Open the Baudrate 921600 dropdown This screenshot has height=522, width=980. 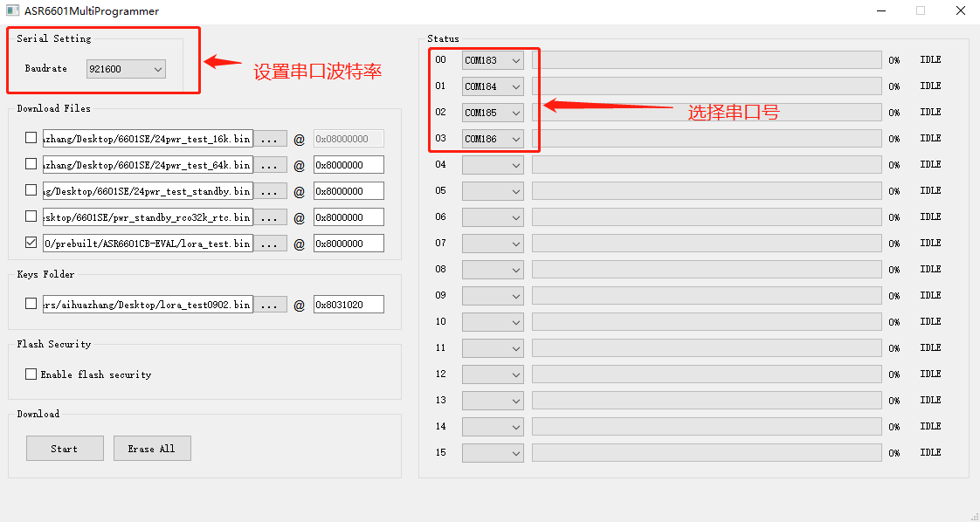(x=126, y=69)
